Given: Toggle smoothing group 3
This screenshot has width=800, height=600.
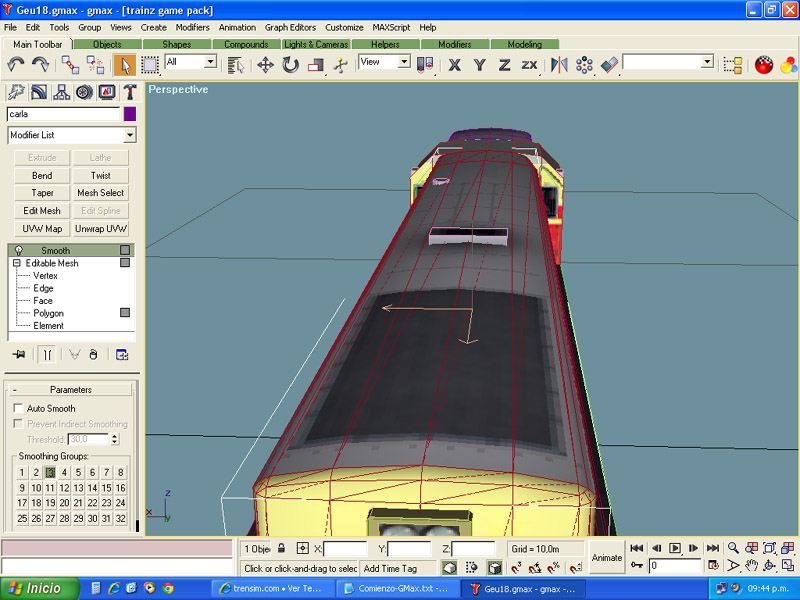Looking at the screenshot, I should pyautogui.click(x=49, y=473).
